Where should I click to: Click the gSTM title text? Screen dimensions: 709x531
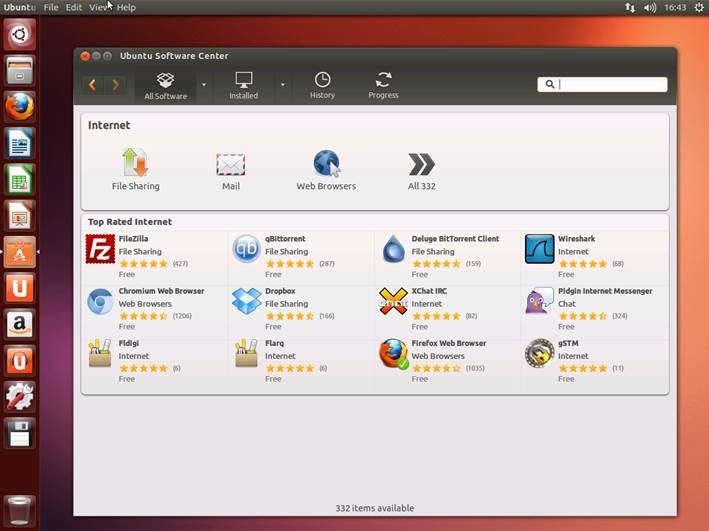pyautogui.click(x=568, y=343)
